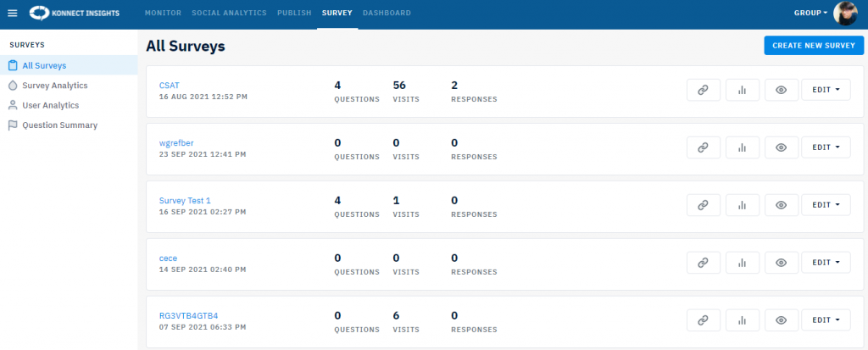Open the hamburger navigation menu
This screenshot has height=350, width=868.
pyautogui.click(x=12, y=13)
